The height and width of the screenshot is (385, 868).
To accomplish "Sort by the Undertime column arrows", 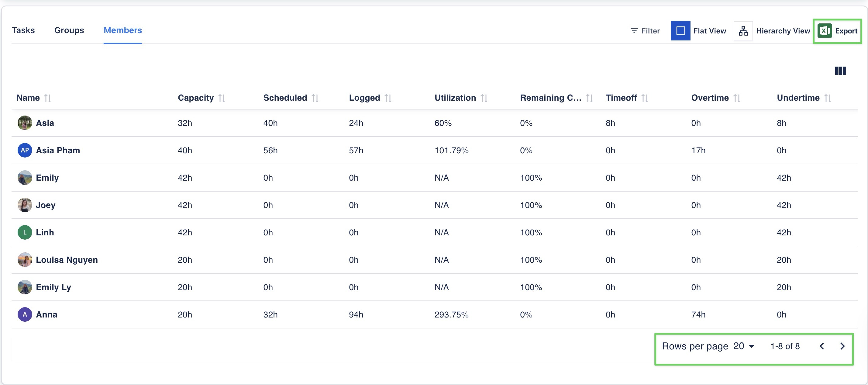I will click(828, 98).
